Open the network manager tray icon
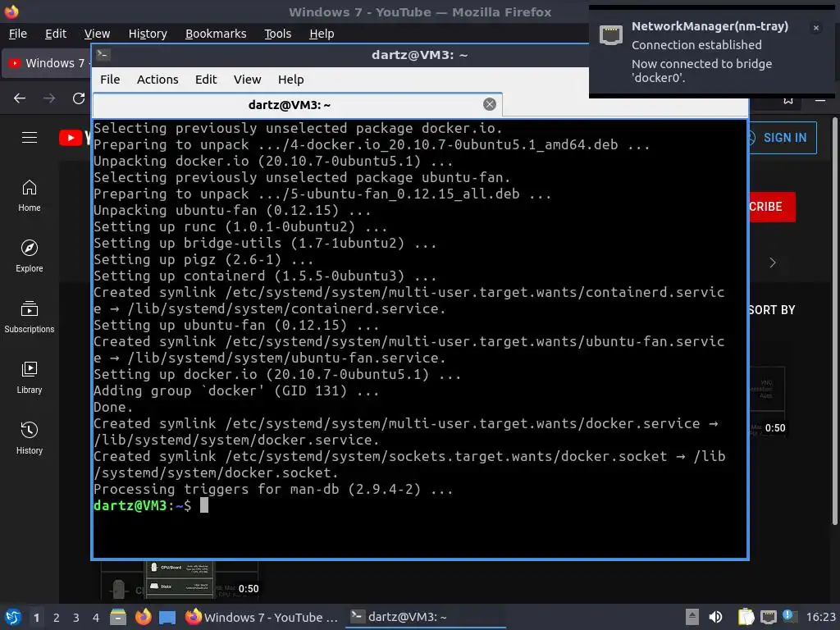The image size is (840, 630). coord(768,617)
